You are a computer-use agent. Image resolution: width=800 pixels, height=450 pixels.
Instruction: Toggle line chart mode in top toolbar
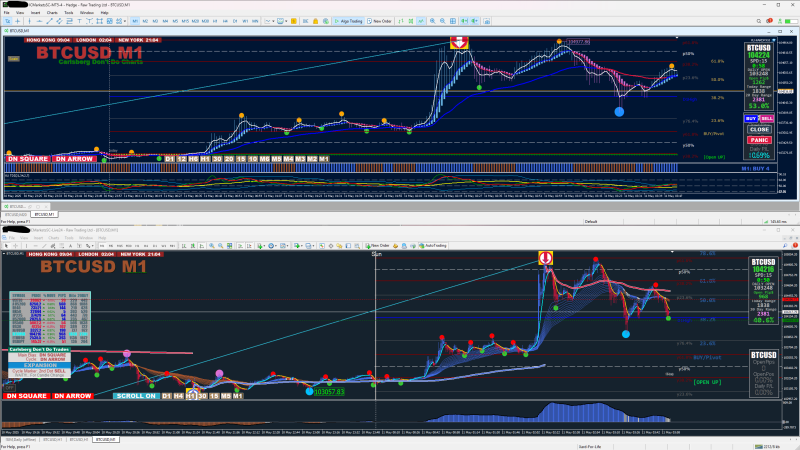pos(421,21)
